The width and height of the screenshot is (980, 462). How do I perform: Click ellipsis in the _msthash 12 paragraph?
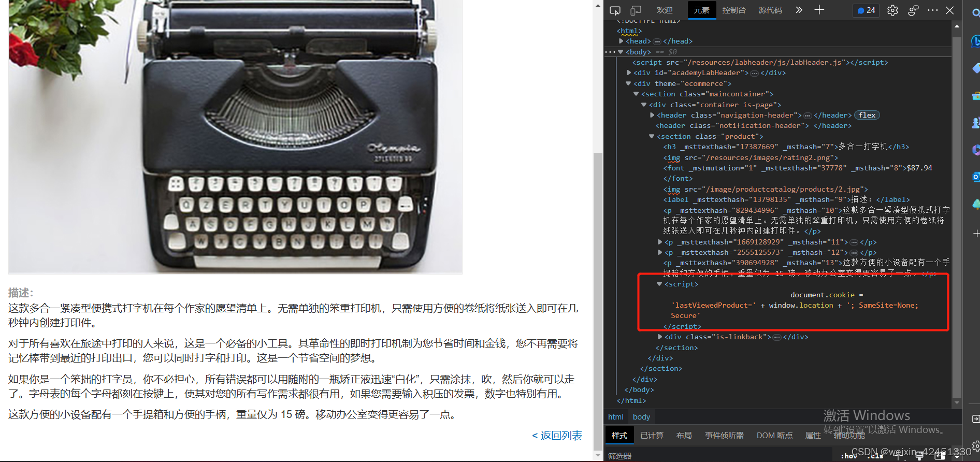pyautogui.click(x=854, y=253)
